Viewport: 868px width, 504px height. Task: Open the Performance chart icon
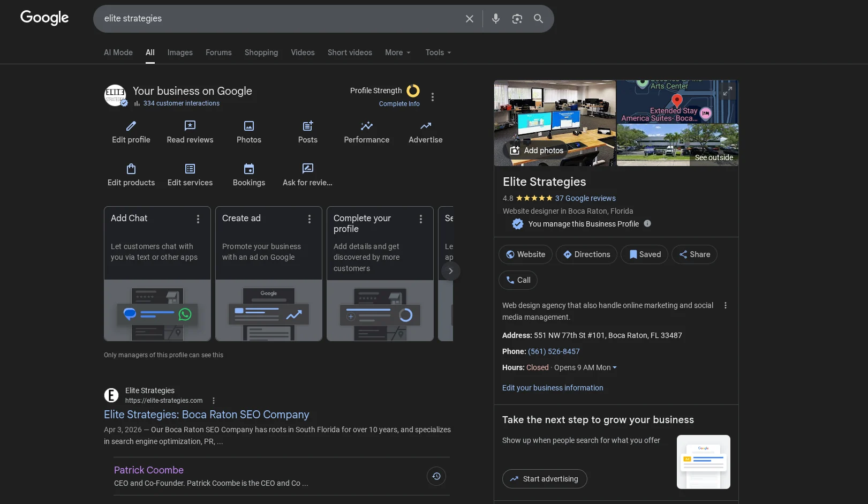[367, 126]
